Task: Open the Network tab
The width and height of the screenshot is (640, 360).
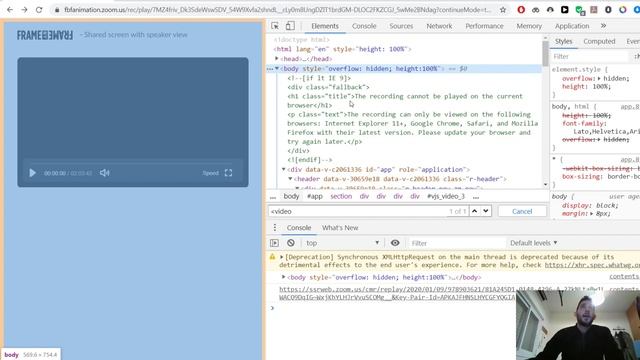Action: pos(439,26)
